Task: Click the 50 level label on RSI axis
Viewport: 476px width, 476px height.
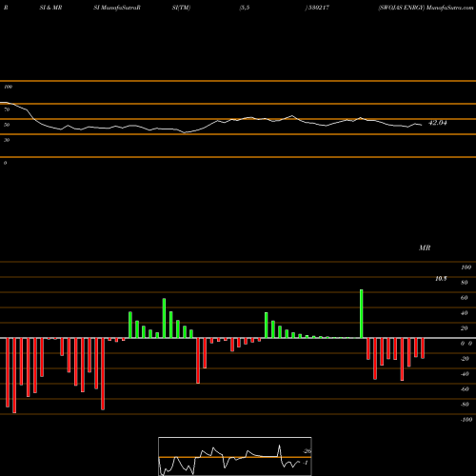Action: [7, 125]
